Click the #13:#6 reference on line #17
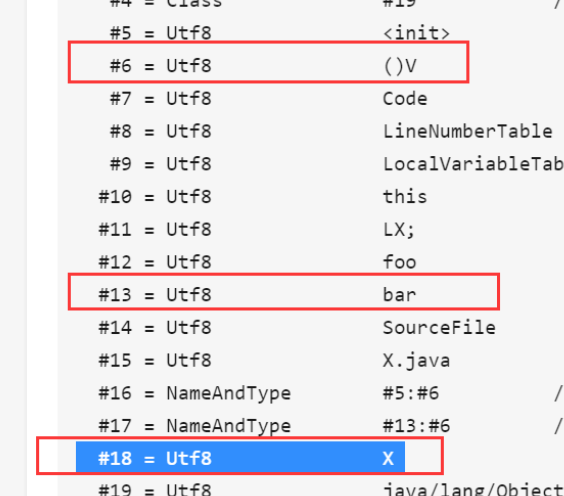The height and width of the screenshot is (496, 564). pyautogui.click(x=416, y=426)
